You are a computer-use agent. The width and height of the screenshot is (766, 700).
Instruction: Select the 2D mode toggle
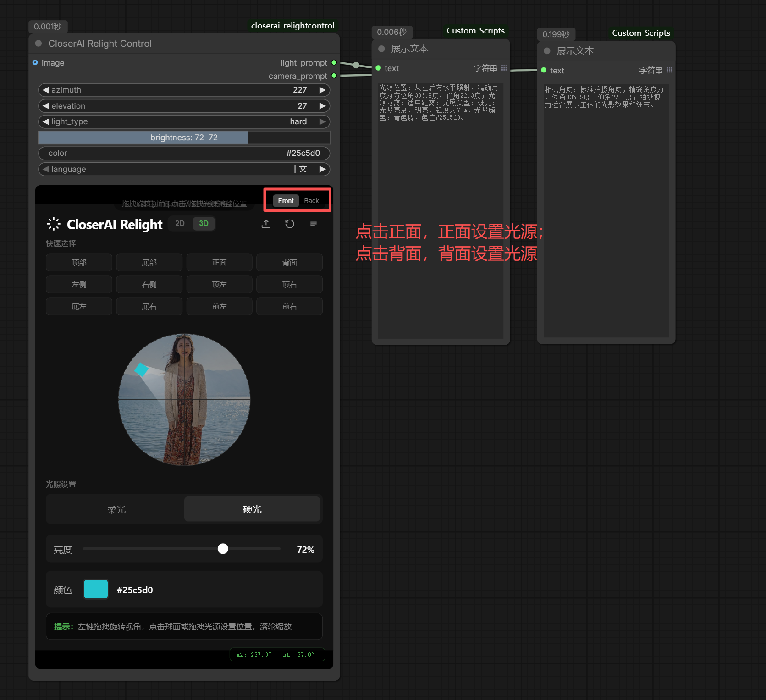point(180,224)
